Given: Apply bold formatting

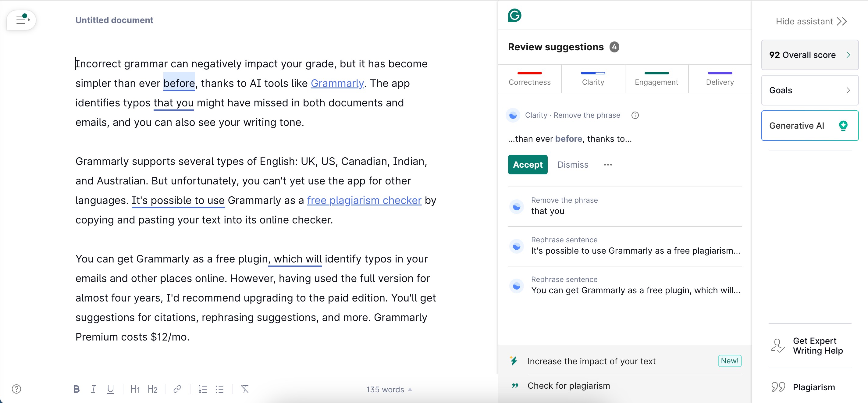Looking at the screenshot, I should click(76, 389).
